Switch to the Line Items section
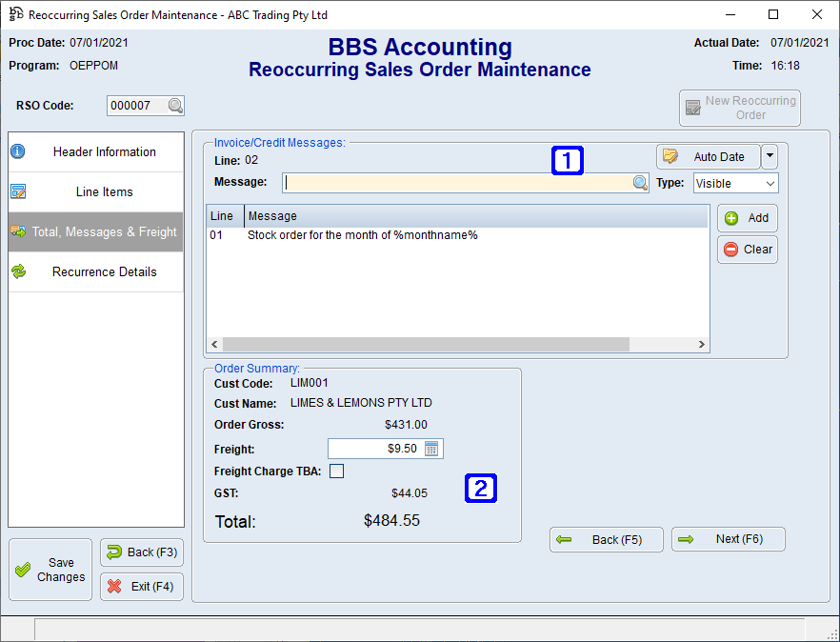The height and width of the screenshot is (642, 840). (x=103, y=191)
